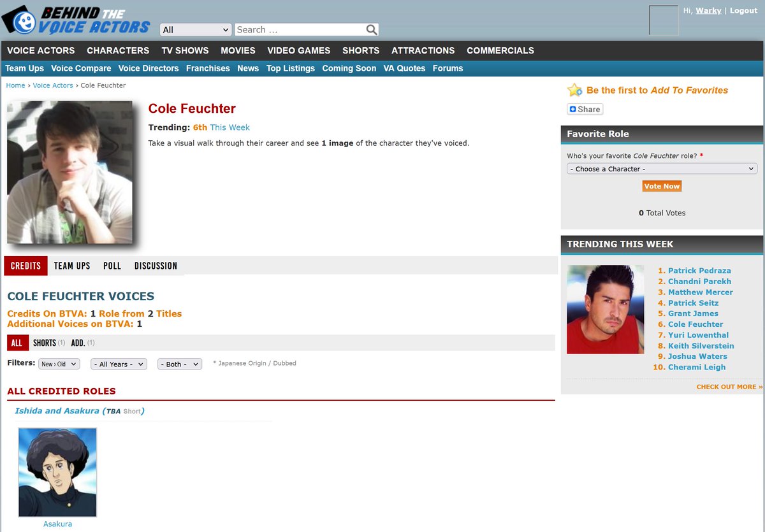Open Cherami Leigh from the trending list

coord(697,367)
